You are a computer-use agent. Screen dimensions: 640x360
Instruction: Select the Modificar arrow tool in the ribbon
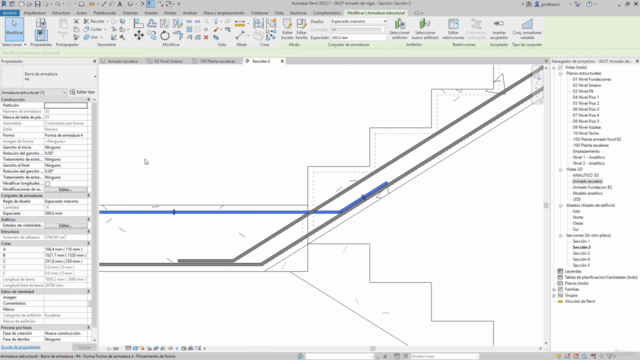coord(14,28)
